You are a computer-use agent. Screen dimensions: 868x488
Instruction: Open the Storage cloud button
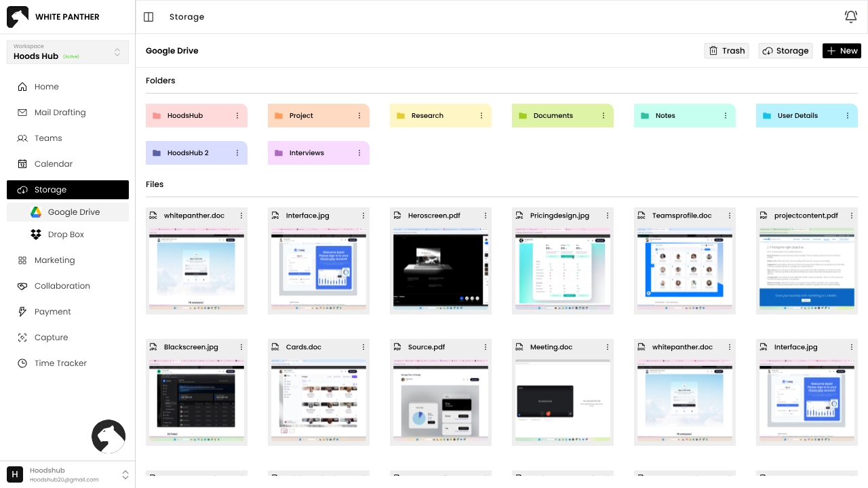(785, 51)
